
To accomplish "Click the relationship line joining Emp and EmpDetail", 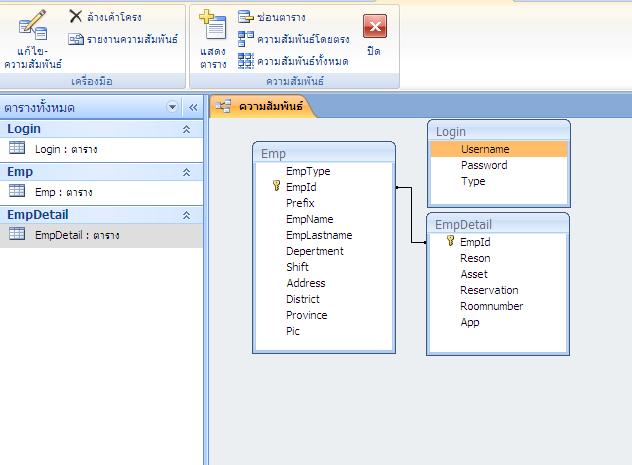I will click(x=411, y=215).
